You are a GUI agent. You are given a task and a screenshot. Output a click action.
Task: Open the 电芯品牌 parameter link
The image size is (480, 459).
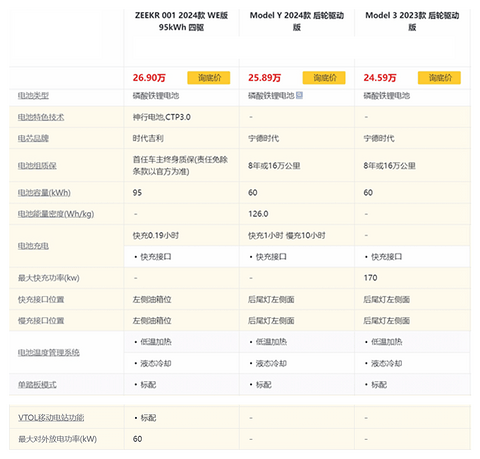pos(33,138)
